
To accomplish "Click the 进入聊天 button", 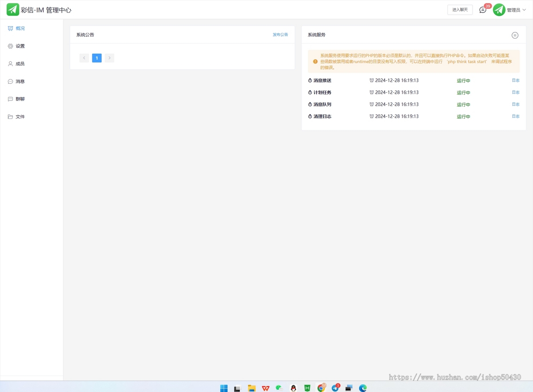I will [460, 10].
